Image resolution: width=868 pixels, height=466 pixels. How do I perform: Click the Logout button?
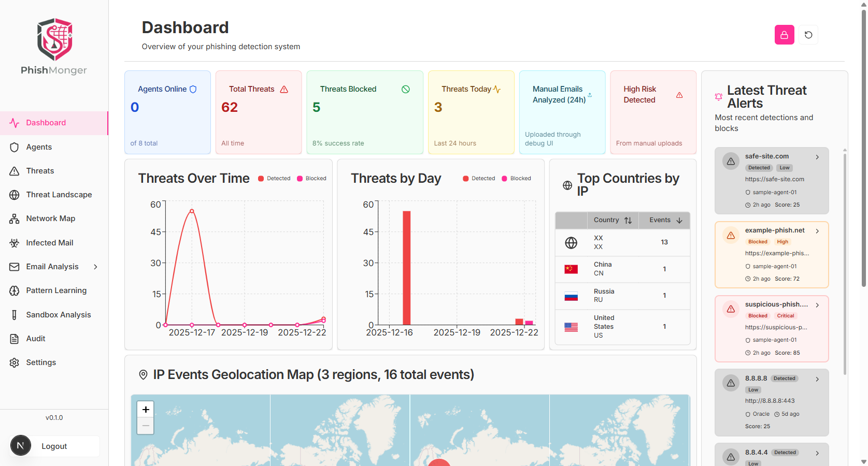tap(54, 446)
